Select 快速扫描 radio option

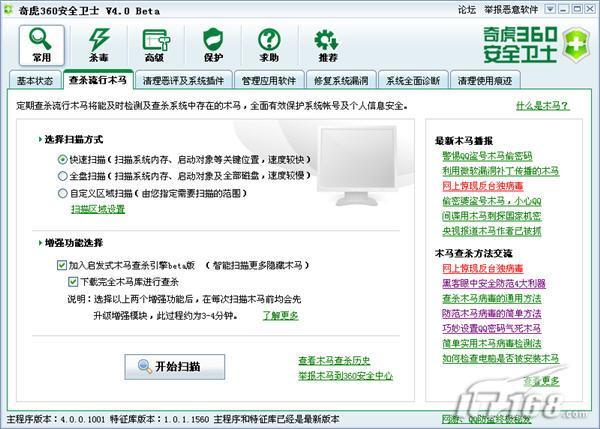point(62,159)
